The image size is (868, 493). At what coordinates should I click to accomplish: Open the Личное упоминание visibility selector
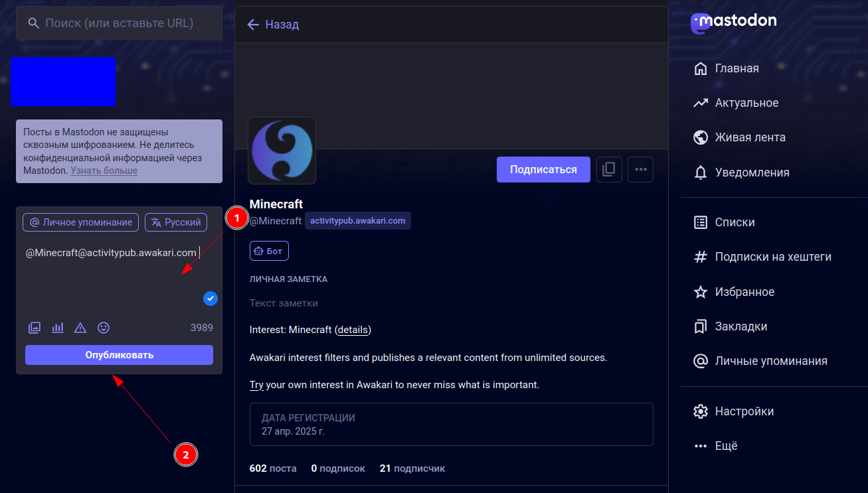[x=81, y=222]
